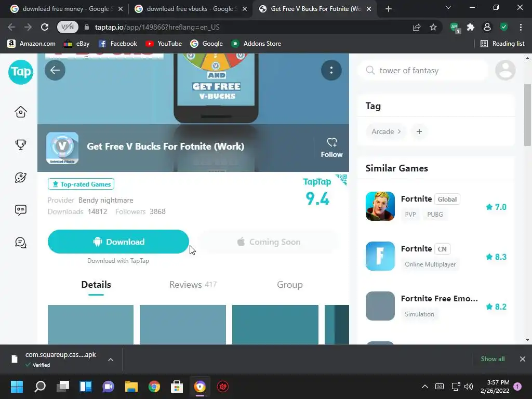Click the address bar URL

[157, 27]
